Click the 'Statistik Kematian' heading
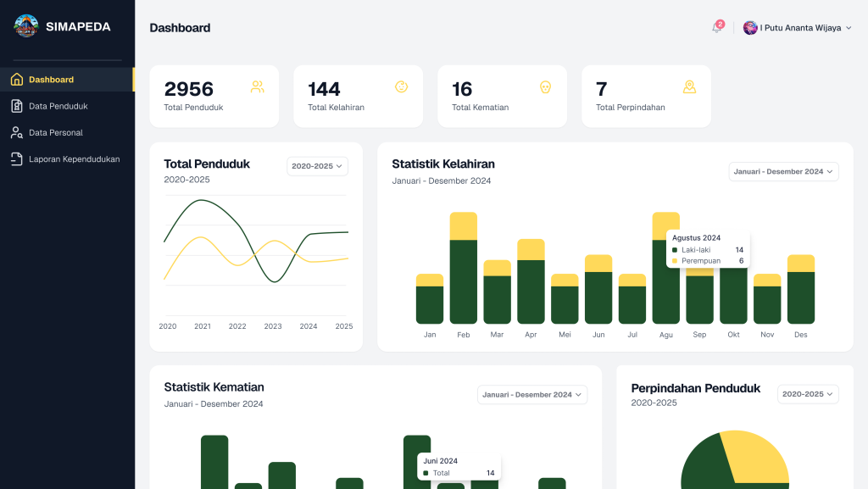The image size is (868, 489). point(214,387)
